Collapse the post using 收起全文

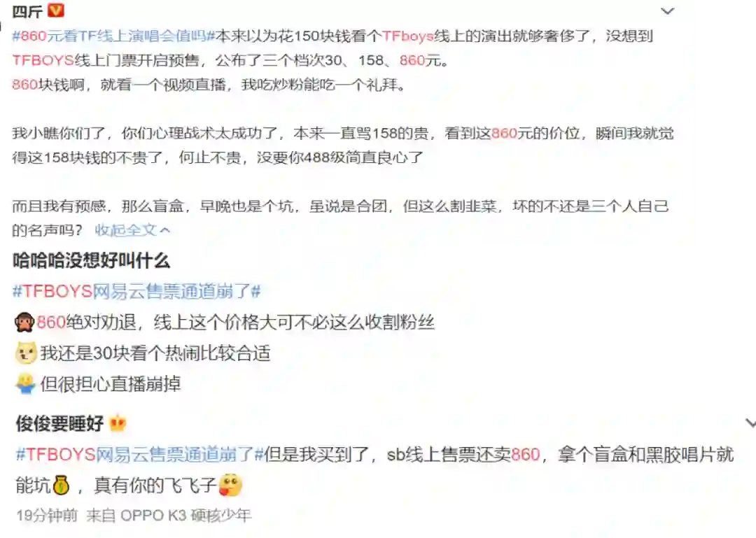pyautogui.click(x=126, y=230)
